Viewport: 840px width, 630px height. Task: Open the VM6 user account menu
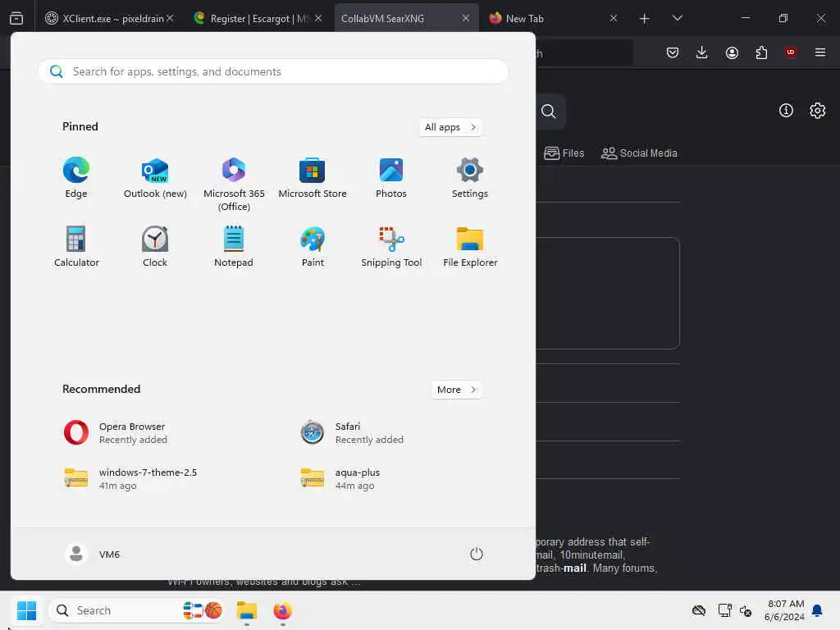coord(92,554)
